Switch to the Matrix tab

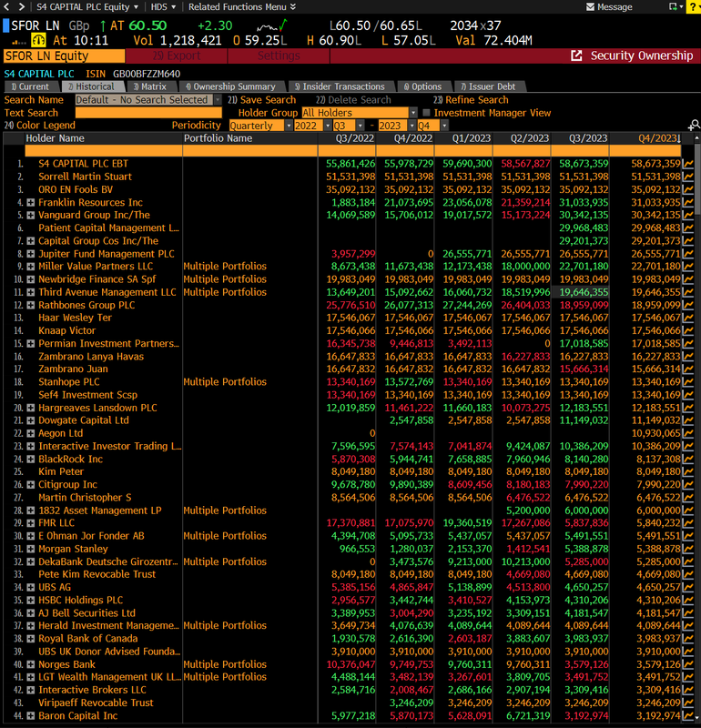click(x=151, y=86)
